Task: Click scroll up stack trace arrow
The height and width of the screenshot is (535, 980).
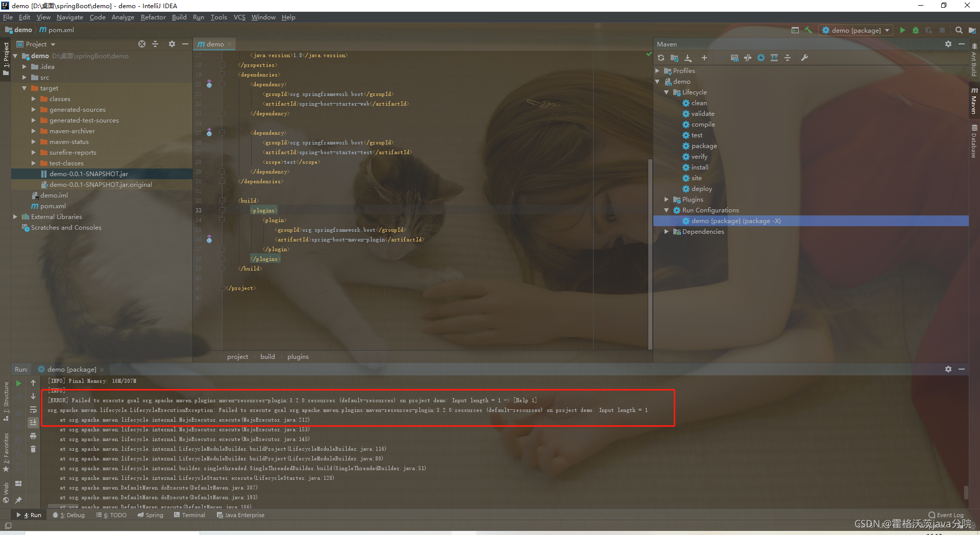Action: pos(33,383)
